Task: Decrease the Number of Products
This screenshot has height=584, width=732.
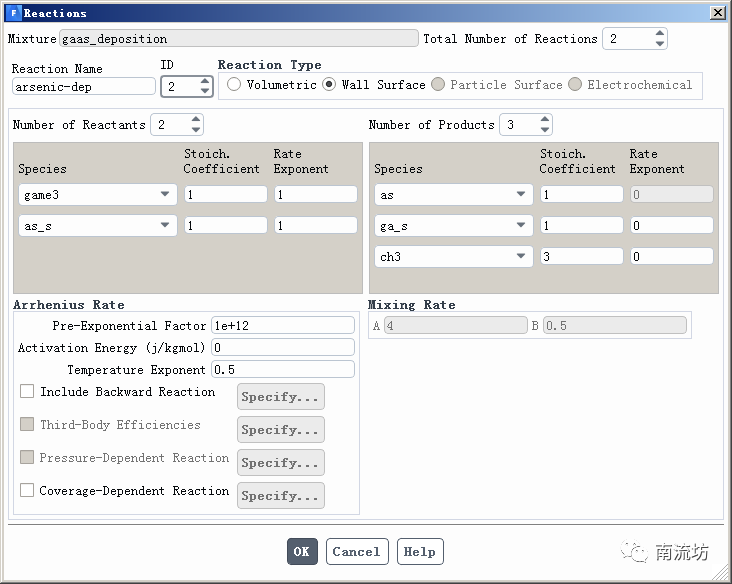Action: 544,130
